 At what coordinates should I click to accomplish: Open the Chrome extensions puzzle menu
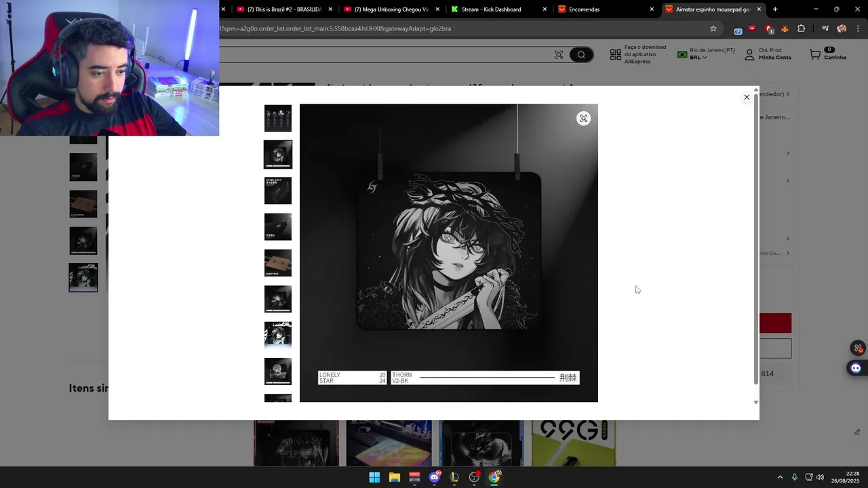pyautogui.click(x=802, y=28)
